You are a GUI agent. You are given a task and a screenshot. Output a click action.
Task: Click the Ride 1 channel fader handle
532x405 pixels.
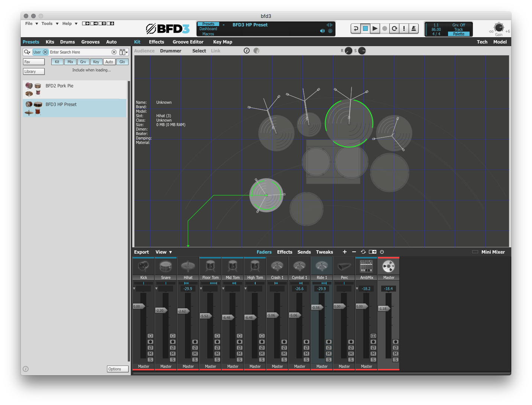[x=317, y=307]
